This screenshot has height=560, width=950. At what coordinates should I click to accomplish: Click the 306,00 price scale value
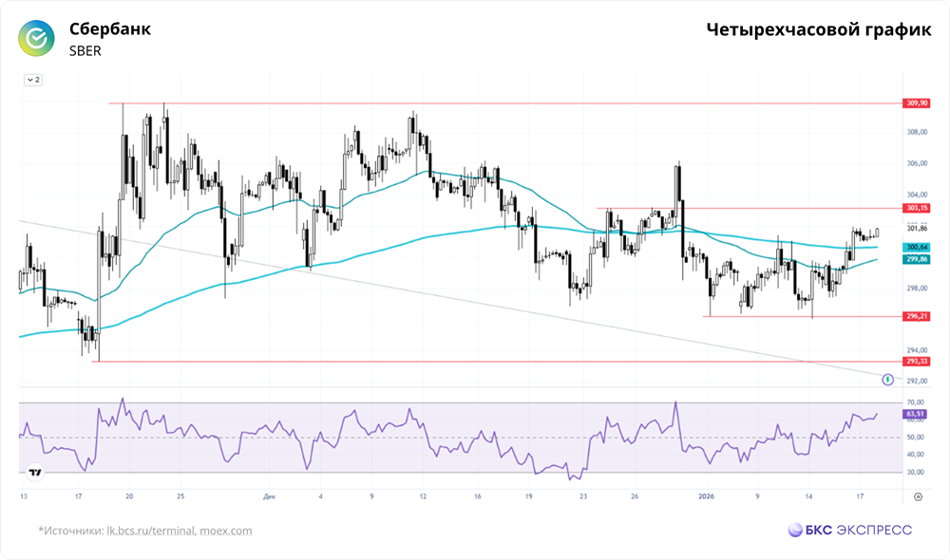click(917, 163)
